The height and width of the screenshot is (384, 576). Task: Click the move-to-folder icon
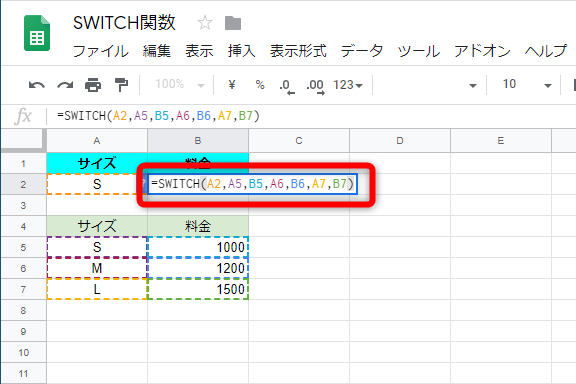(233, 23)
